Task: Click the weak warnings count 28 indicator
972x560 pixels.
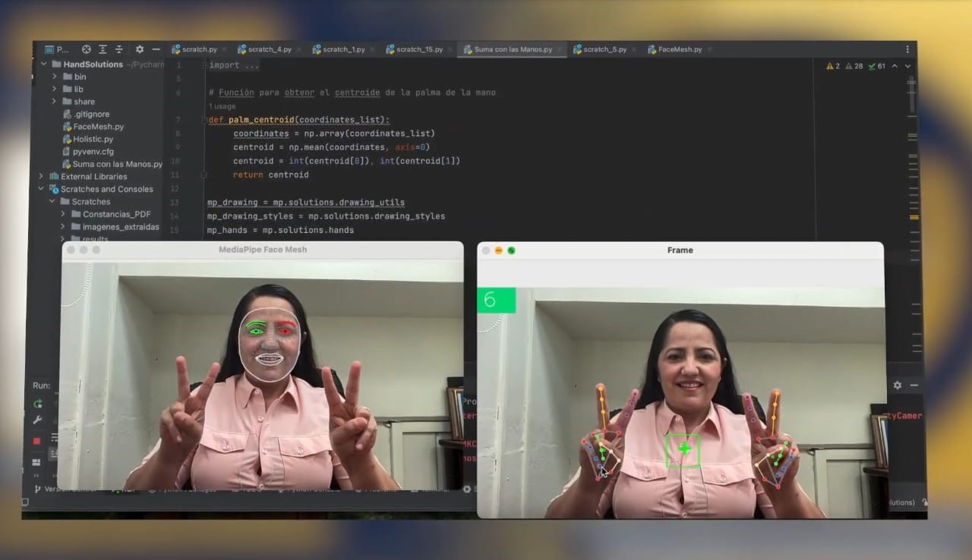Action: (854, 66)
